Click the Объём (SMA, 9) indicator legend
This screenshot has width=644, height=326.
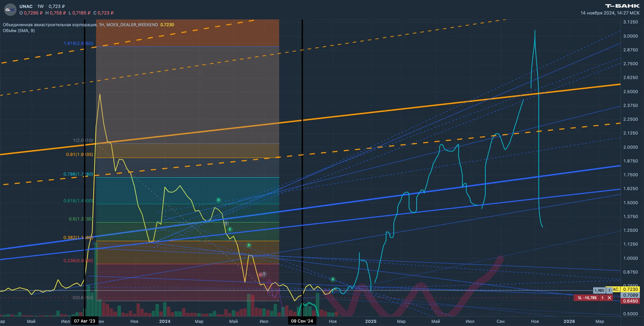pos(19,31)
